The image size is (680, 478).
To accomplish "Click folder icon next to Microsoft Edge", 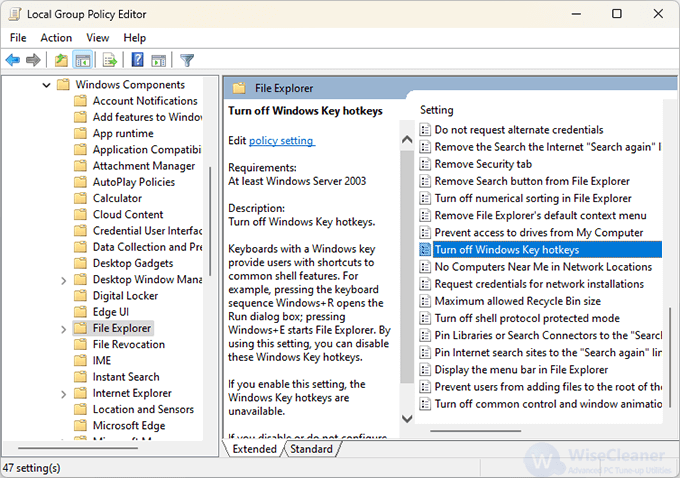I will click(x=80, y=426).
